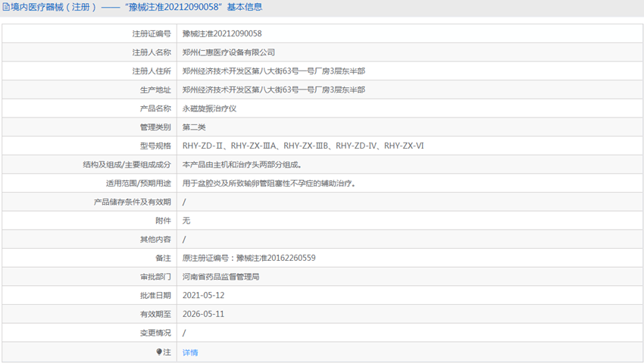Click the slash value in 变更情况 row
Viewport: 644px width, 364px height.
184,333
